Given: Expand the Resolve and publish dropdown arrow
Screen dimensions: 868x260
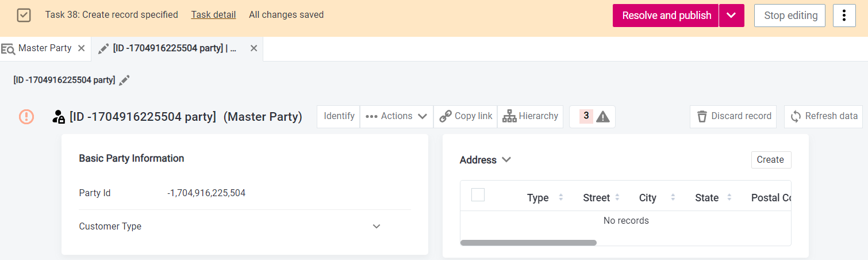Looking at the screenshot, I should tap(731, 16).
